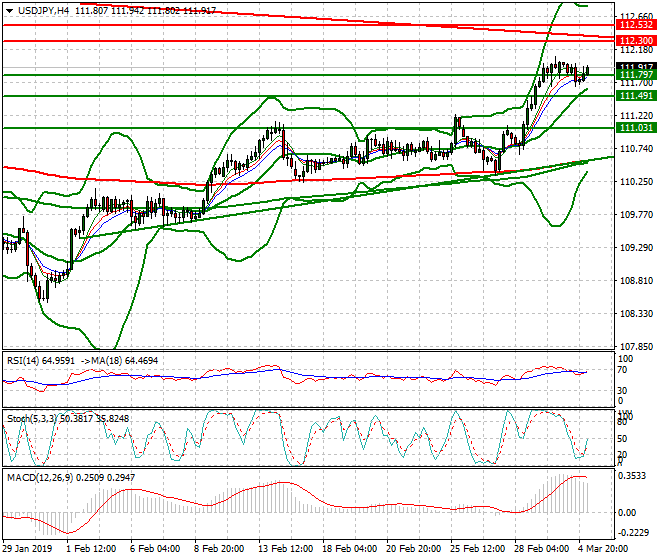Image resolution: width=660 pixels, height=560 pixels.
Task: Click the 29 Jan 2019 date label
Action: coord(27,549)
